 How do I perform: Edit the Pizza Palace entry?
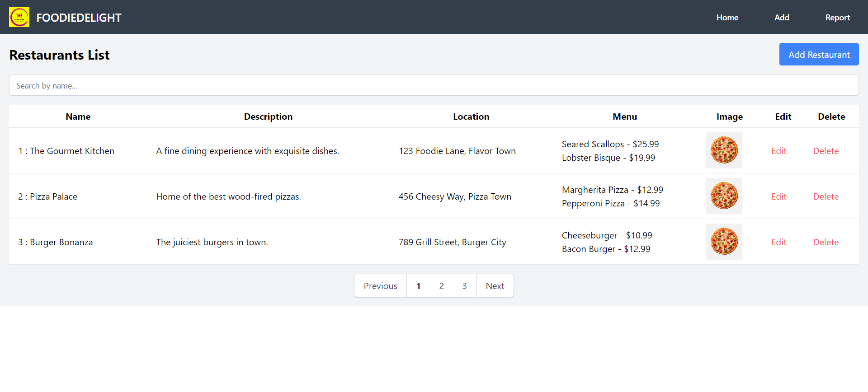point(778,196)
